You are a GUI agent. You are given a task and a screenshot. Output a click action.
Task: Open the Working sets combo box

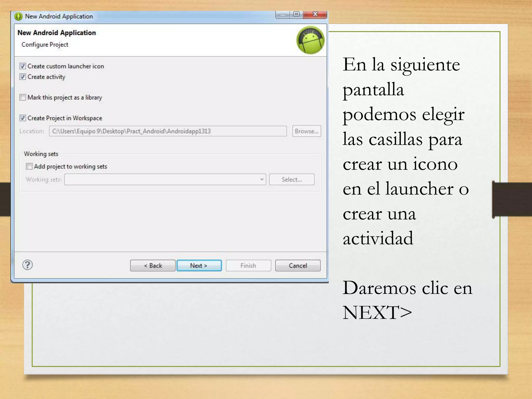tap(165, 179)
